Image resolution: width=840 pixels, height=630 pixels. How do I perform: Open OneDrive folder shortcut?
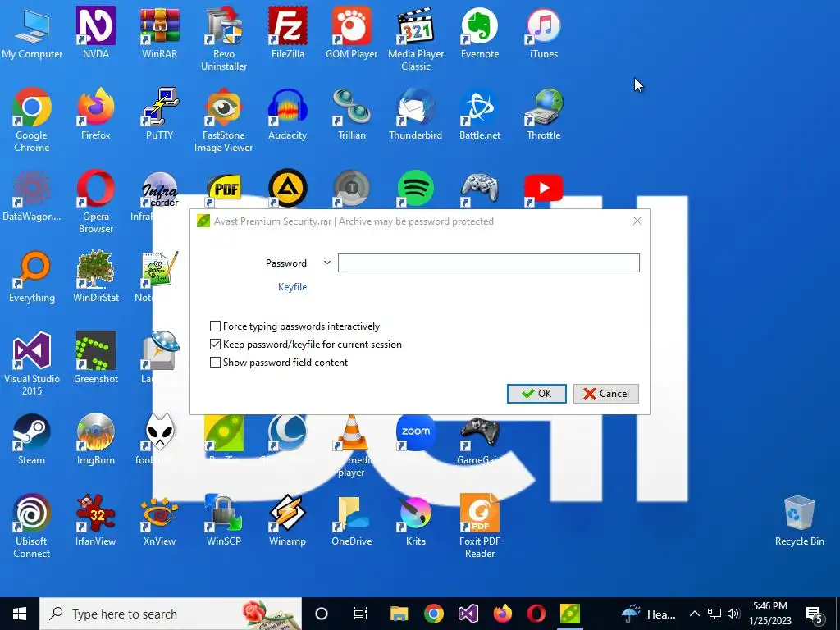click(x=351, y=520)
